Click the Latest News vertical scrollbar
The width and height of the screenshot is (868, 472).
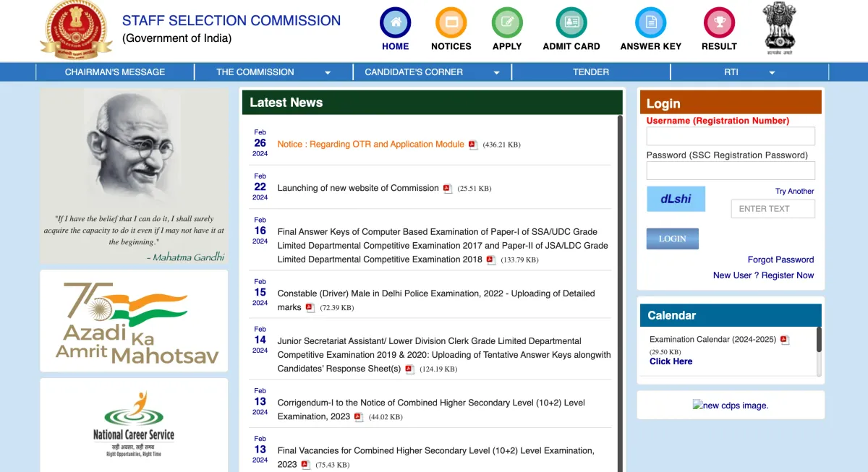click(620, 293)
